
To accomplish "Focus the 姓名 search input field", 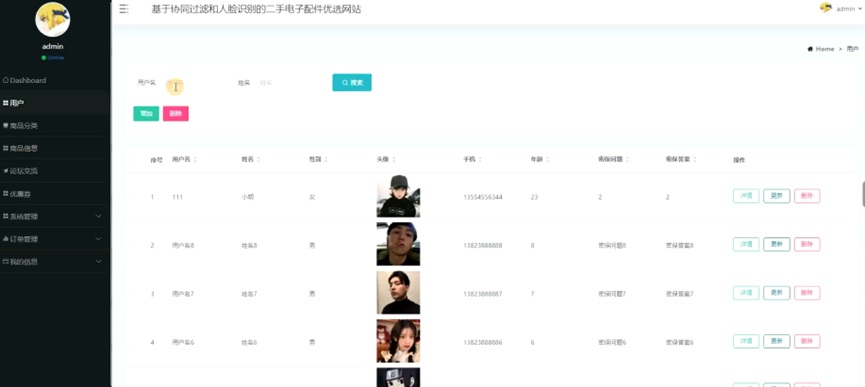I will click(x=287, y=83).
